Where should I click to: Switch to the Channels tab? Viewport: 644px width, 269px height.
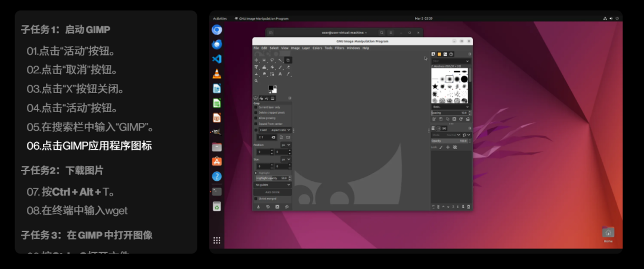click(x=439, y=129)
